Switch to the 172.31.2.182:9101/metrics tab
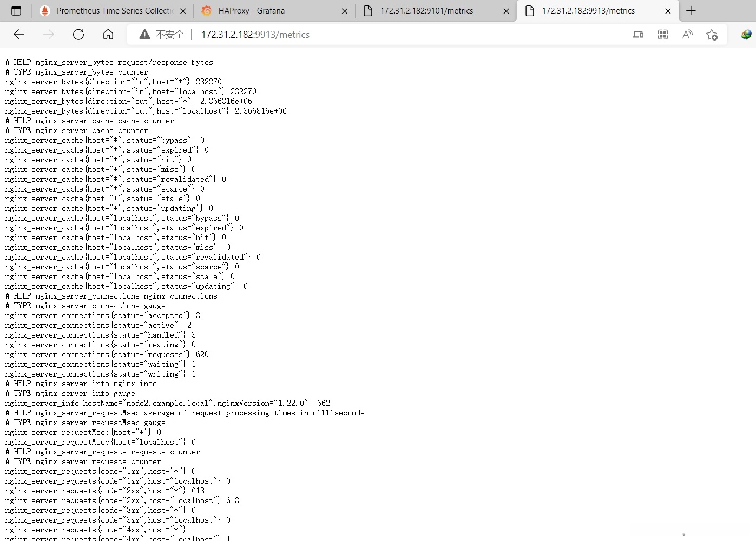The height and width of the screenshot is (541, 756). pos(436,11)
